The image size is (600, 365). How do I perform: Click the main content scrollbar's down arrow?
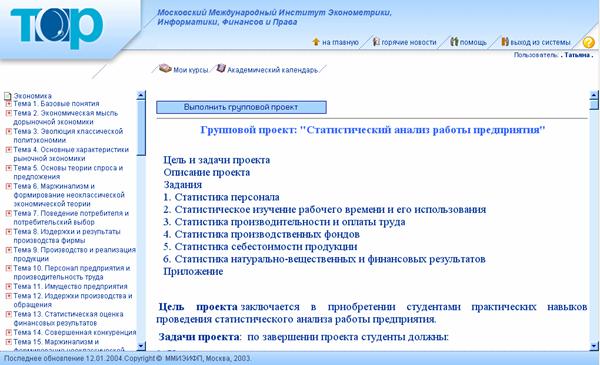594,346
